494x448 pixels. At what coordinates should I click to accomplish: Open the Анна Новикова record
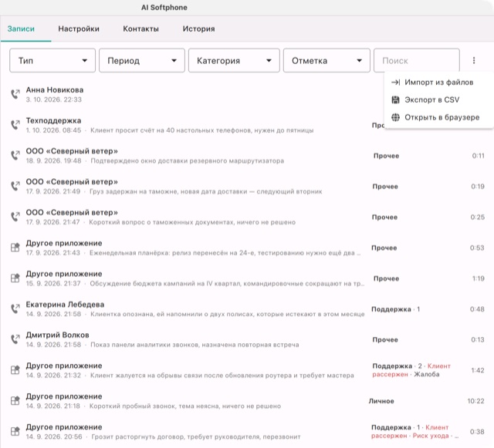(55, 90)
